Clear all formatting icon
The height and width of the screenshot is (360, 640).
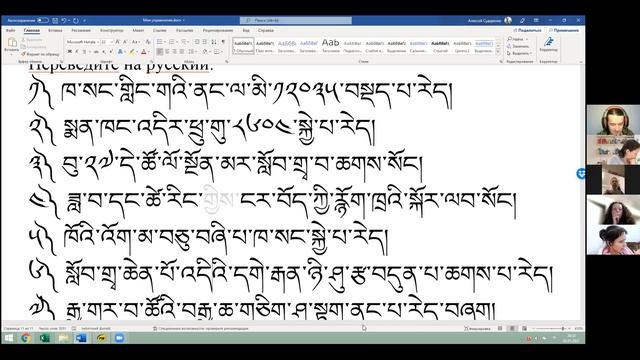point(148,42)
